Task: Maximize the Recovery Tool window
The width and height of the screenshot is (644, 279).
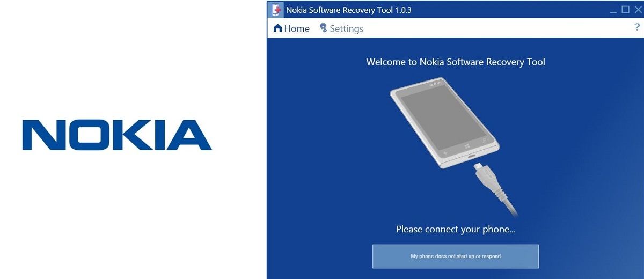Action: (x=625, y=10)
